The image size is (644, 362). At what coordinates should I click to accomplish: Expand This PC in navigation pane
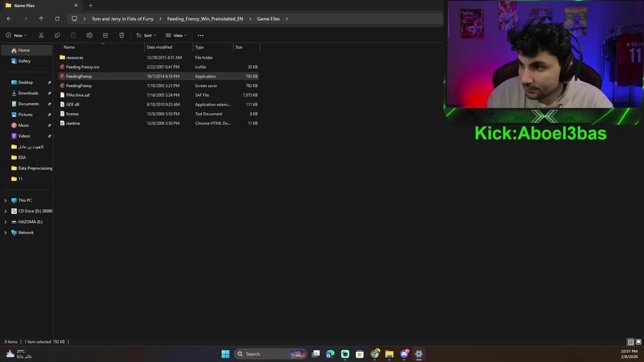coord(6,200)
